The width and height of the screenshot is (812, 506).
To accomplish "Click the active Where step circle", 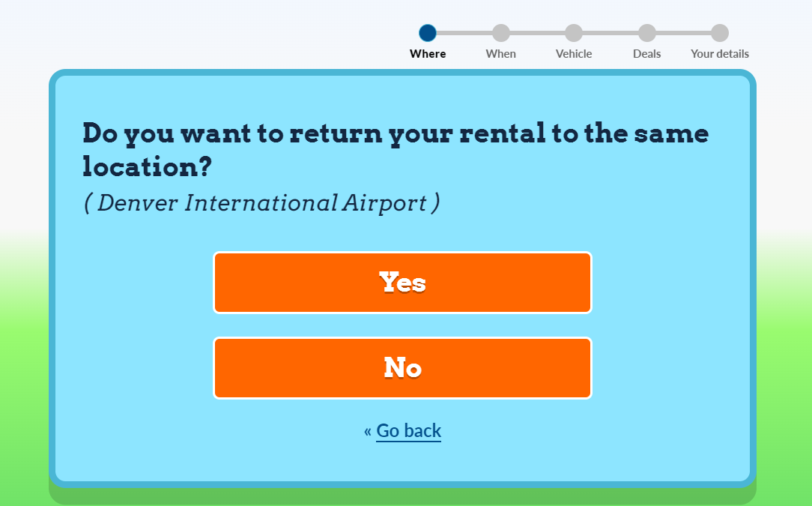I will pos(428,33).
